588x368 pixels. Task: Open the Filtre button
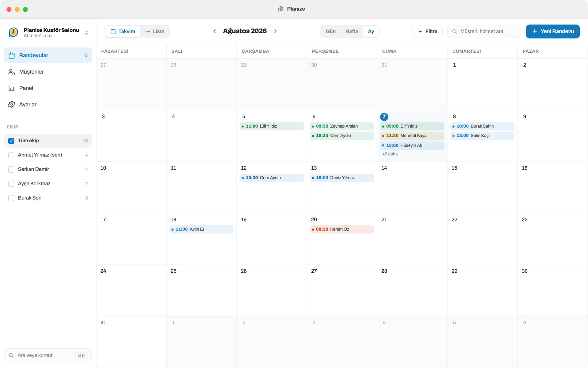427,31
